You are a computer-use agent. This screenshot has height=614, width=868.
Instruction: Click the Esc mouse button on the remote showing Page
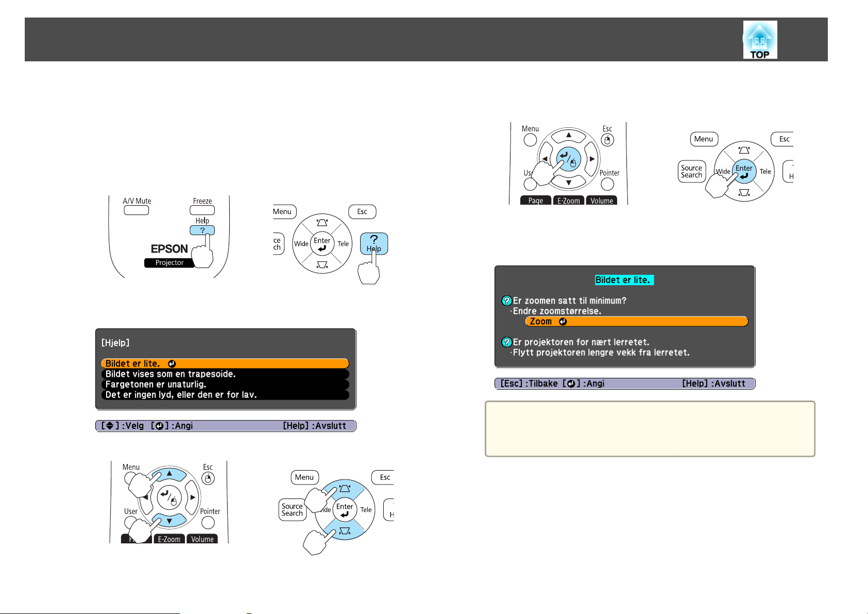point(607,140)
